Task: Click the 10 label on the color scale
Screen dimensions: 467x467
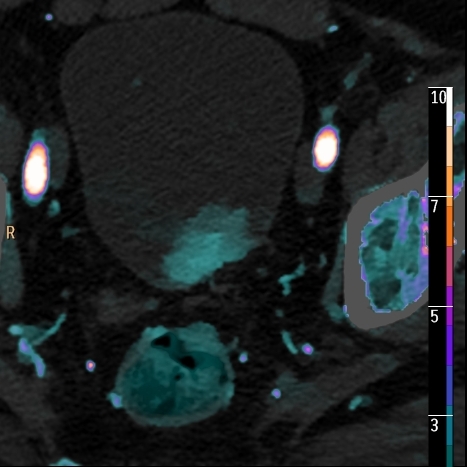Action: coord(438,98)
